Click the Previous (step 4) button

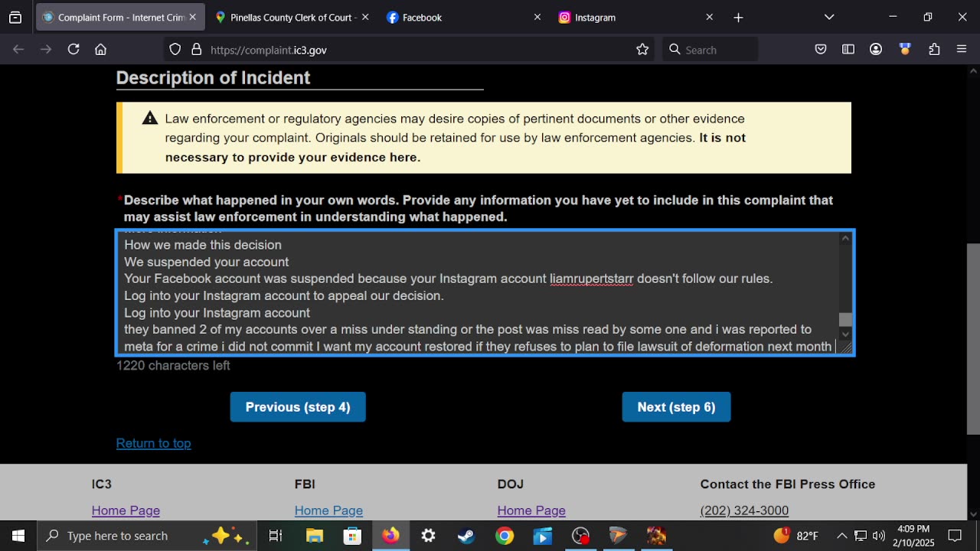pos(298,407)
